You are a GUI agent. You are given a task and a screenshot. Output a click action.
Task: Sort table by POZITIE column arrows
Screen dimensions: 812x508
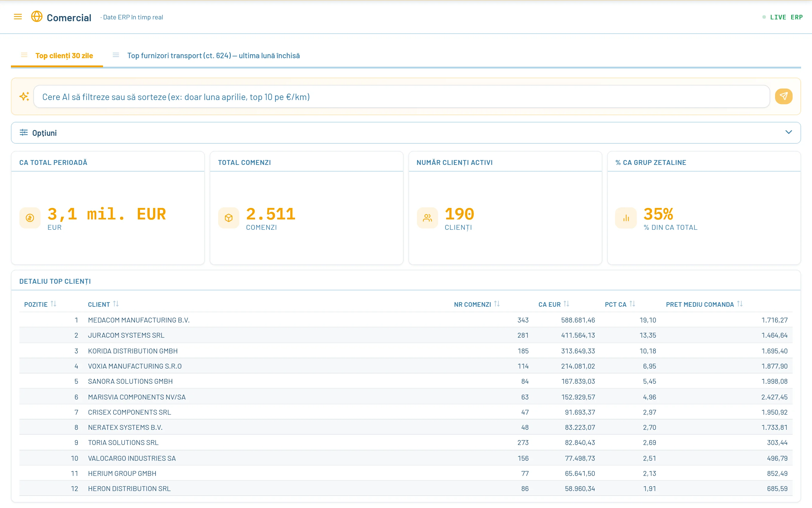(x=53, y=304)
